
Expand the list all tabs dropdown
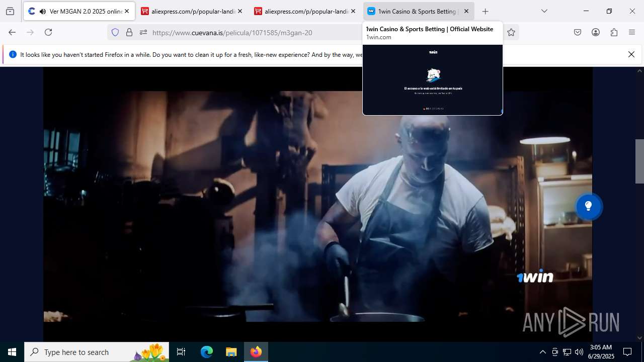click(544, 11)
